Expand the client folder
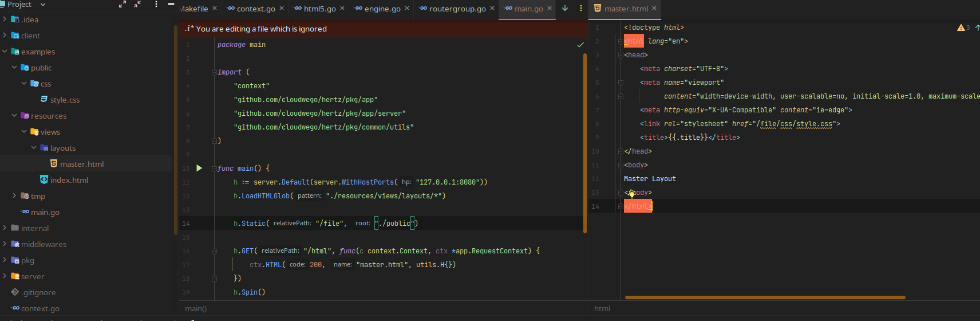 point(5,36)
